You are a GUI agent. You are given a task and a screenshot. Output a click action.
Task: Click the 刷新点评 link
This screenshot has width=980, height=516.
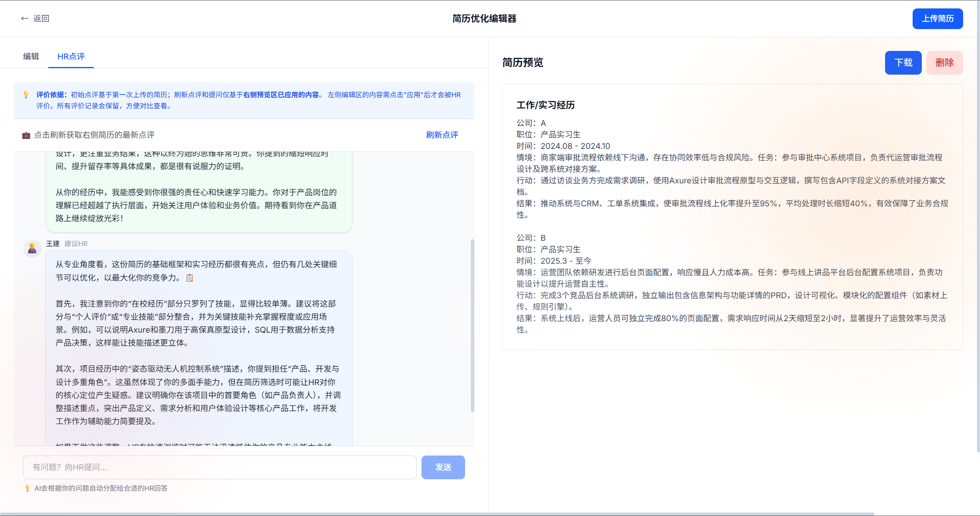(442, 135)
